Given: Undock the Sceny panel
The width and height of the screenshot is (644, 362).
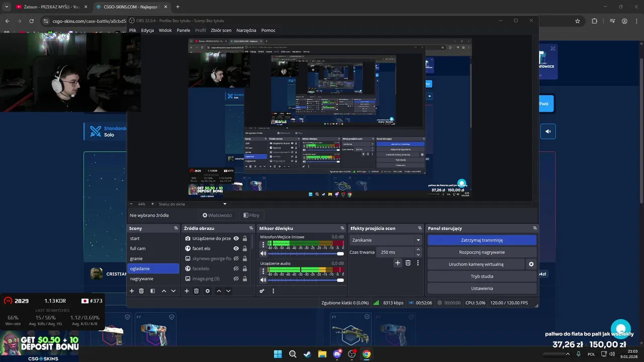Looking at the screenshot, I should point(176,228).
